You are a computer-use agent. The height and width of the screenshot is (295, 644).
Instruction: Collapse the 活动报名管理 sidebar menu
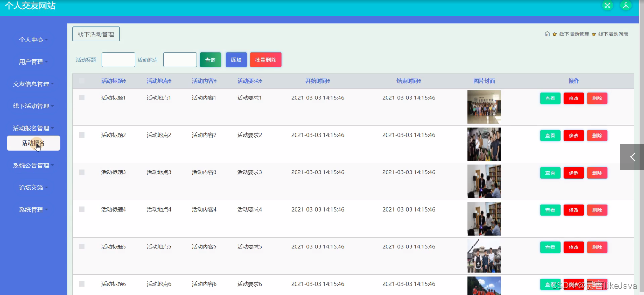pyautogui.click(x=33, y=128)
